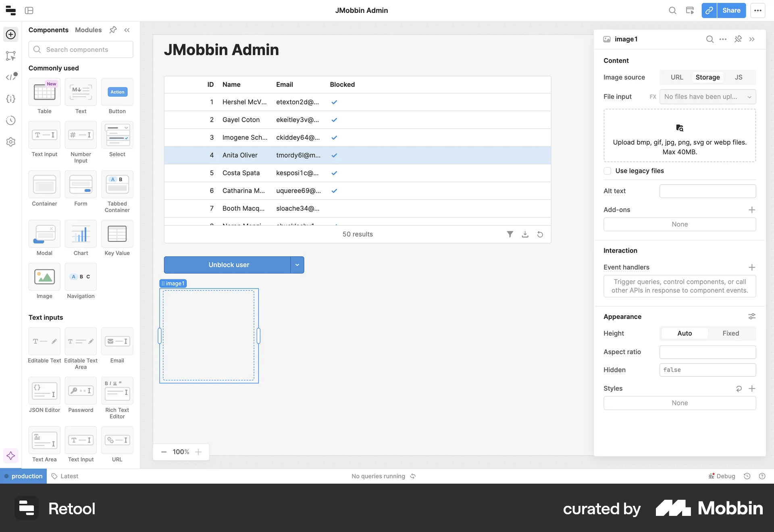Image resolution: width=774 pixels, height=532 pixels.
Task: Open the release history clock icon
Action: point(10,120)
